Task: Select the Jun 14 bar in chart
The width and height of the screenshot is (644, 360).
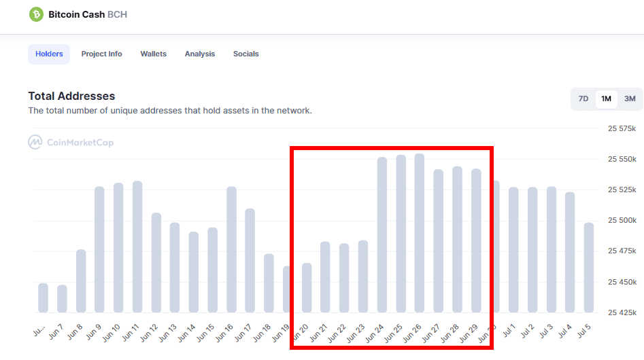Action: [x=193, y=272]
